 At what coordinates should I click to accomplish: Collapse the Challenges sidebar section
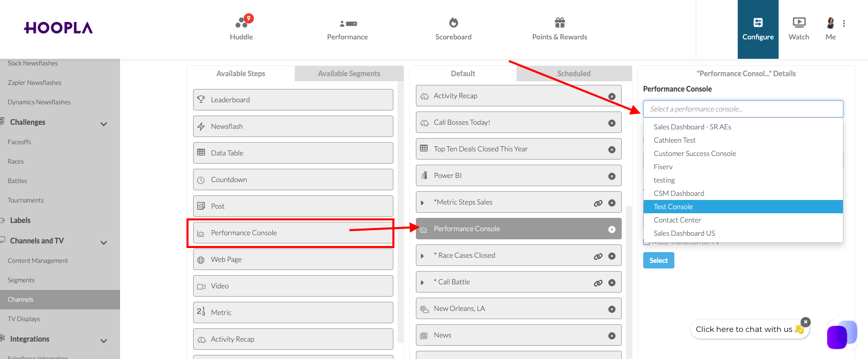pyautogui.click(x=104, y=124)
